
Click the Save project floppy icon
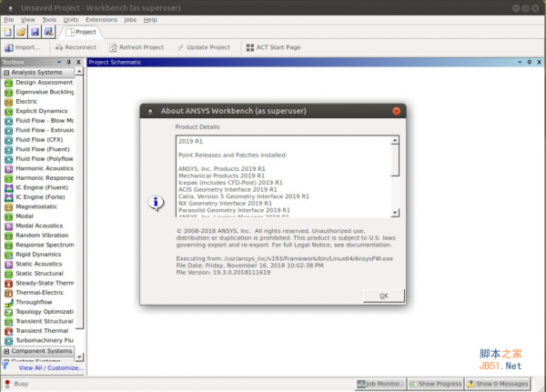point(35,32)
